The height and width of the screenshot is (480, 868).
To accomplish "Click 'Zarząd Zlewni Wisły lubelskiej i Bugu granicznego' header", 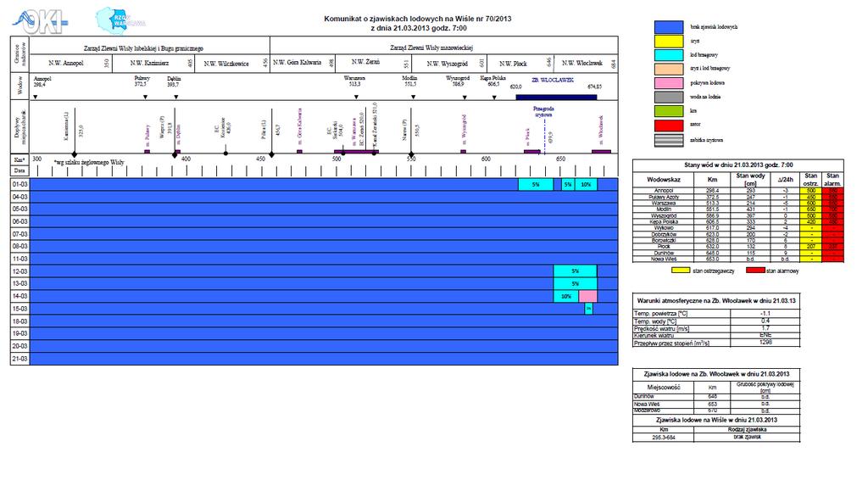I will (x=143, y=48).
